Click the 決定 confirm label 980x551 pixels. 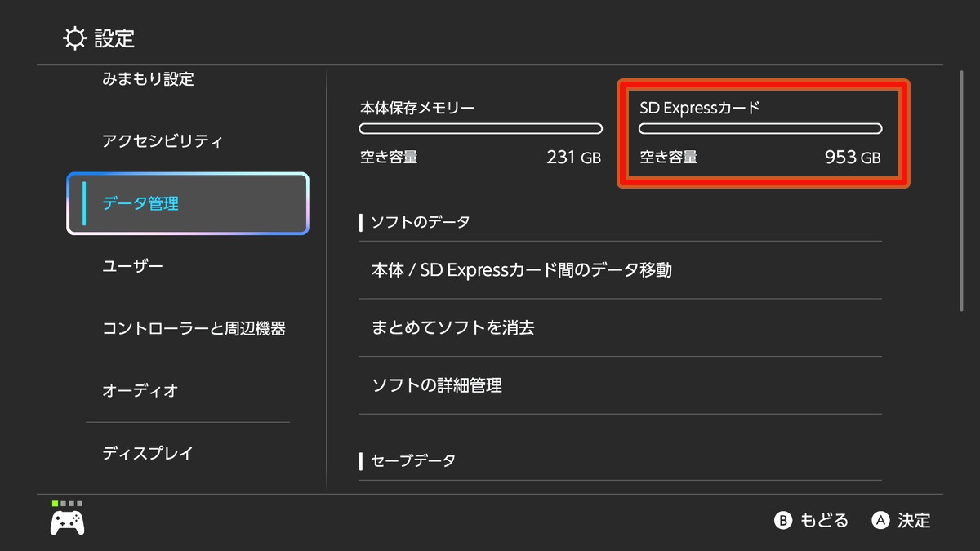[913, 521]
